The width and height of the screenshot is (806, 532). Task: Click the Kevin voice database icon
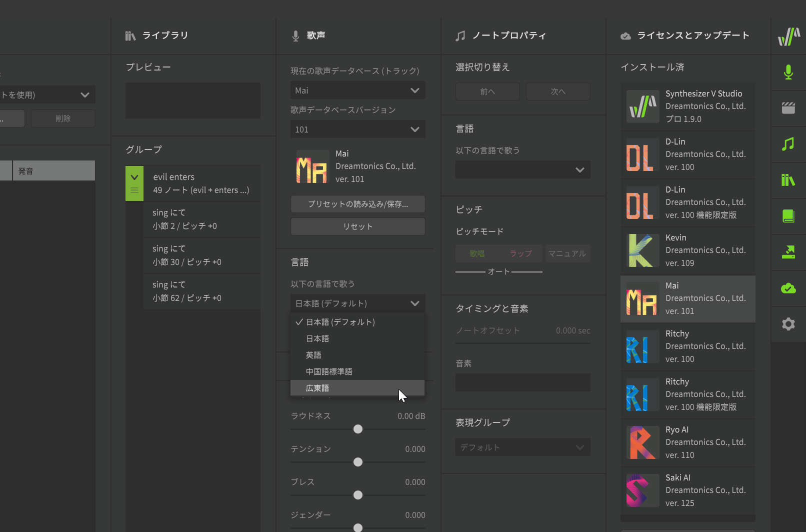[642, 250]
